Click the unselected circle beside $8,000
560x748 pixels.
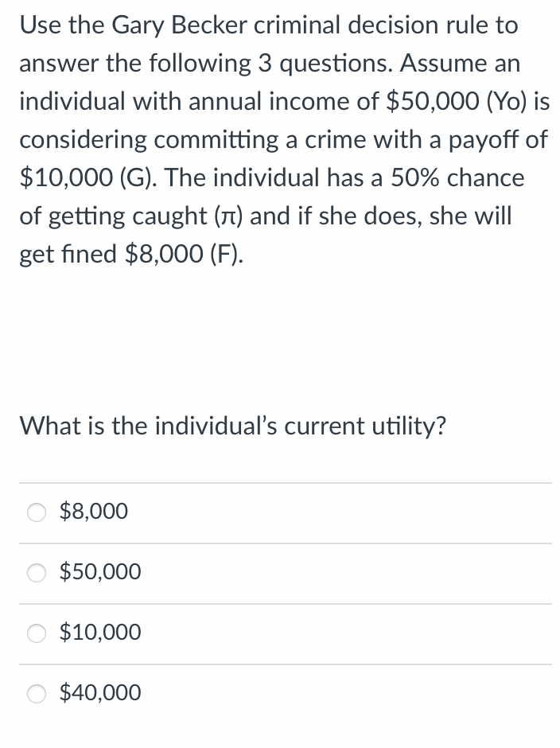point(36,512)
